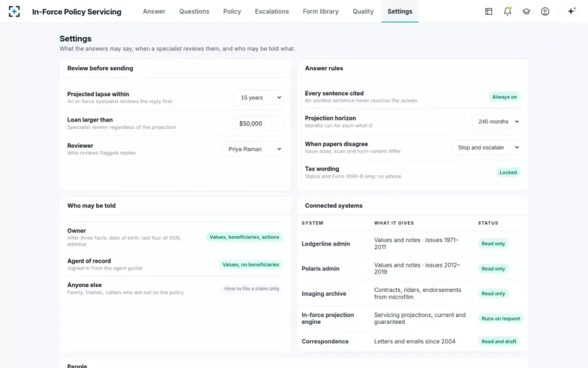
Task: Click the Agent of record label
Action: point(89,261)
